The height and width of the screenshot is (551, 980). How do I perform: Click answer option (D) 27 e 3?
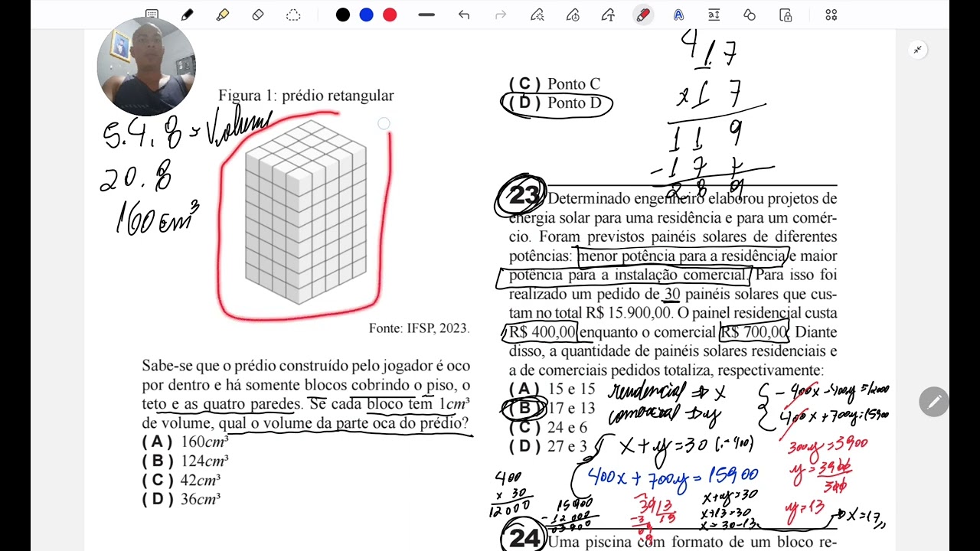point(548,446)
